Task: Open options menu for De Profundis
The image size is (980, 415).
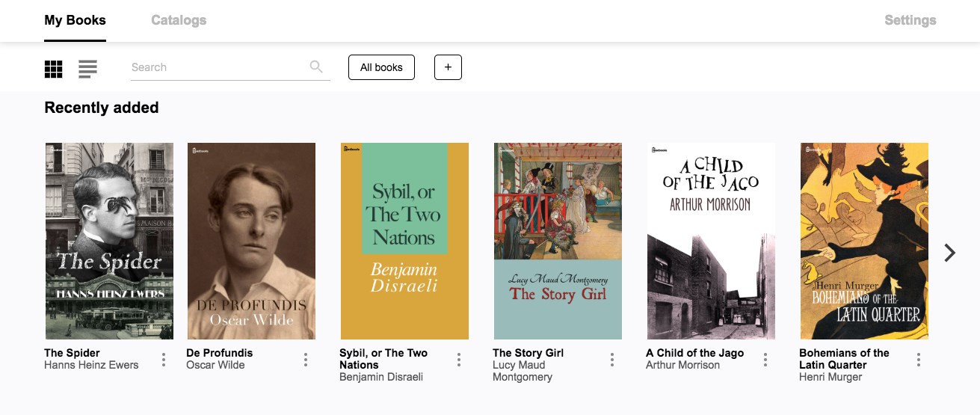Action: (306, 360)
